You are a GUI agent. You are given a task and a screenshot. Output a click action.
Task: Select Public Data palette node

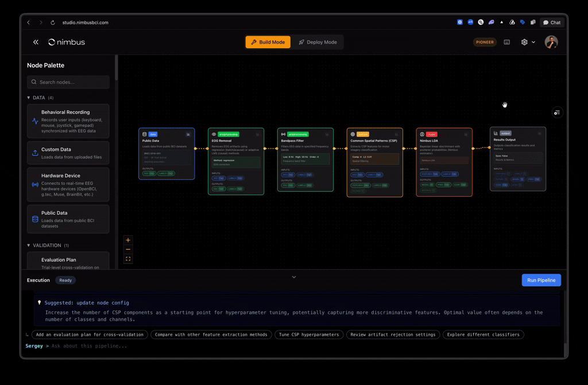click(x=68, y=219)
